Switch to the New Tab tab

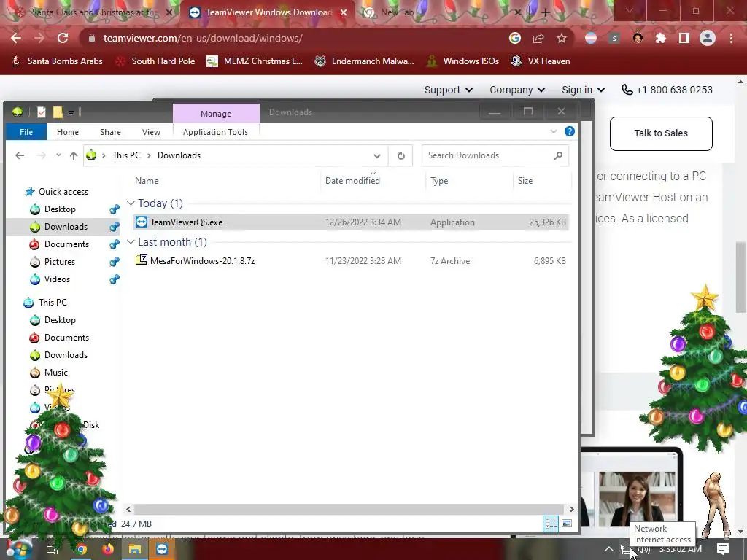(398, 12)
